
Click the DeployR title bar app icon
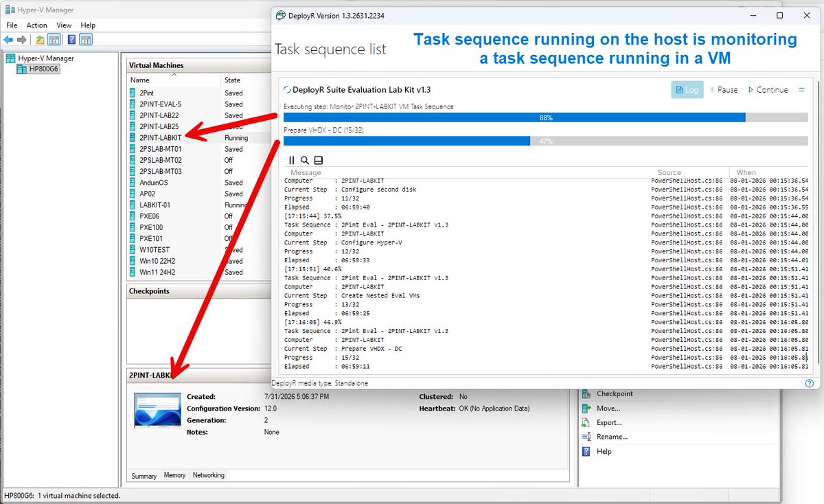click(x=280, y=15)
